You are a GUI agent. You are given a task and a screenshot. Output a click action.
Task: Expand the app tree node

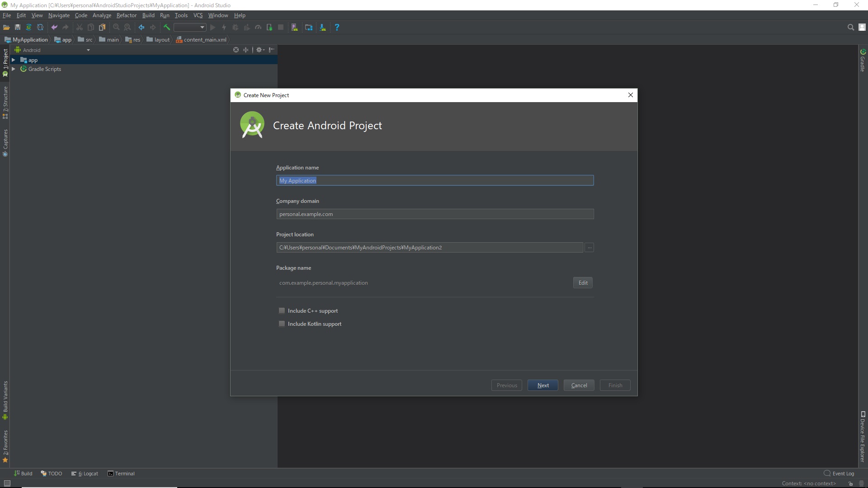(x=14, y=60)
